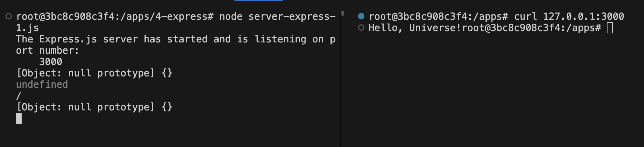The width and height of the screenshot is (644, 147).
Task: Click the gray "undefined" output line
Action: pyautogui.click(x=42, y=85)
